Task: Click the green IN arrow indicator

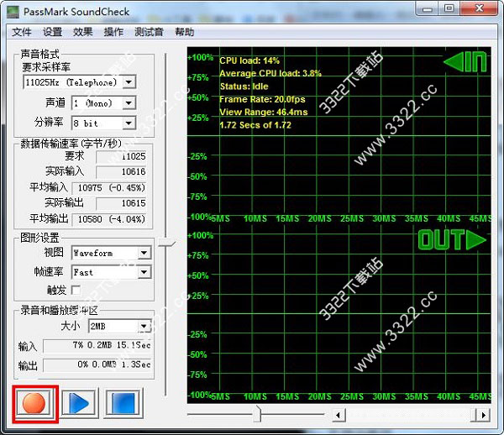Action: [x=465, y=64]
